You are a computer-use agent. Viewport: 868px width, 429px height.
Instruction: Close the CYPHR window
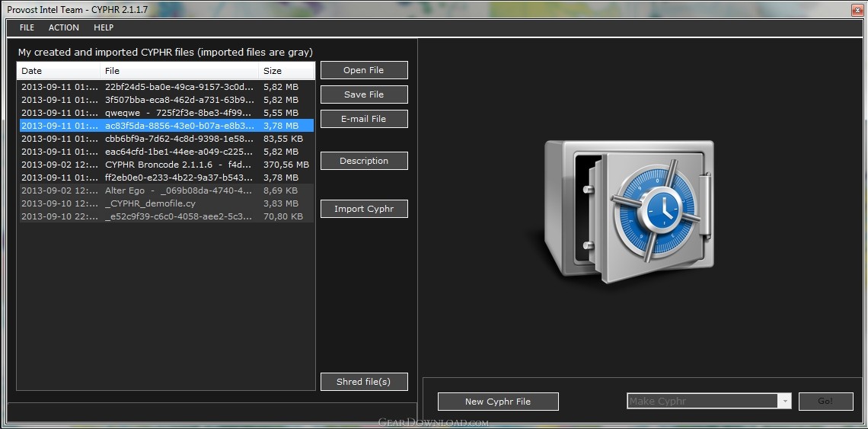coord(857,9)
